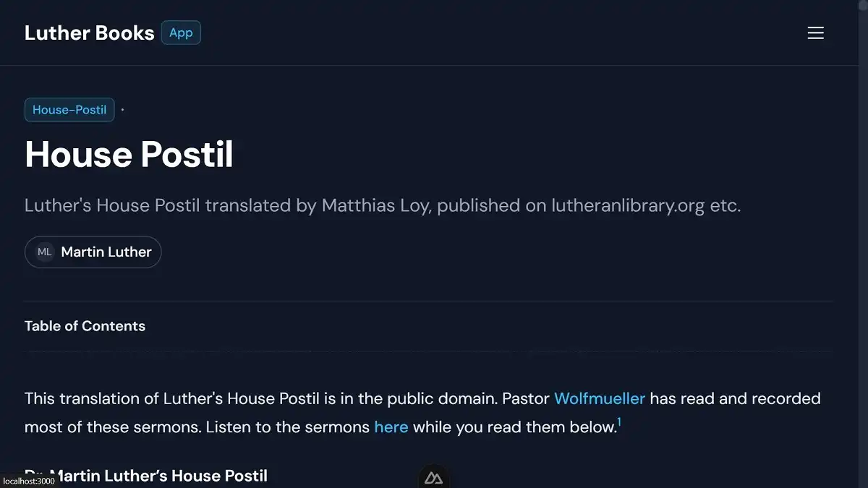Click the Dr. Martin Luther's House Postil heading

146,475
